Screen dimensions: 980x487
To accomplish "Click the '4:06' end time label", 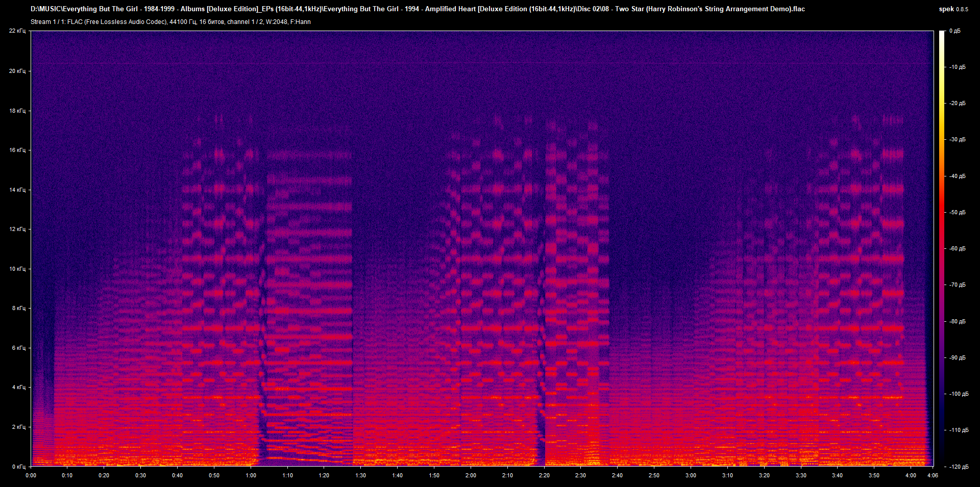I will (x=933, y=475).
